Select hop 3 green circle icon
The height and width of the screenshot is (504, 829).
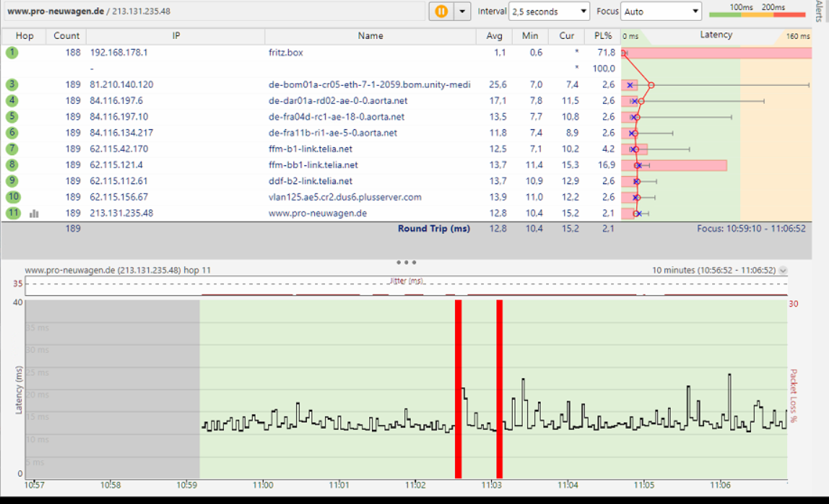pos(12,84)
